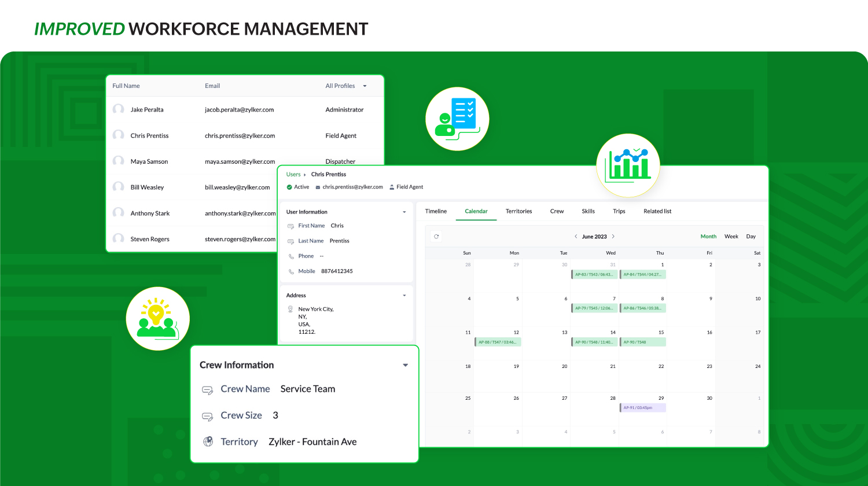Collapse the Address section
Image resolution: width=868 pixels, height=486 pixels.
[404, 296]
